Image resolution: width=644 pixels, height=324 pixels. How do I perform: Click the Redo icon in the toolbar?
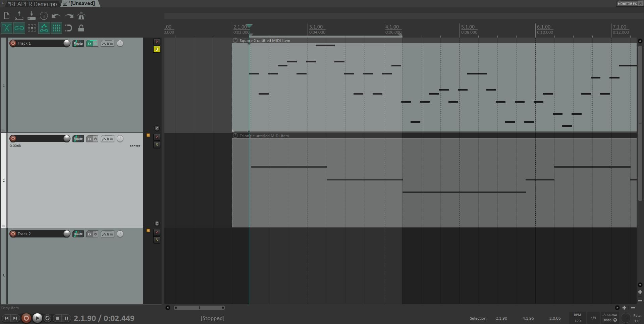click(69, 16)
